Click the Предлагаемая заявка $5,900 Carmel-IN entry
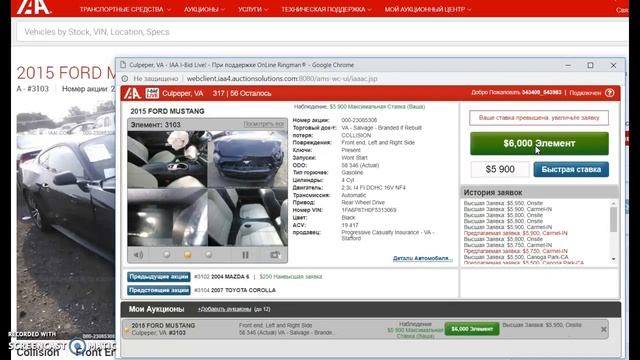 coord(516,233)
